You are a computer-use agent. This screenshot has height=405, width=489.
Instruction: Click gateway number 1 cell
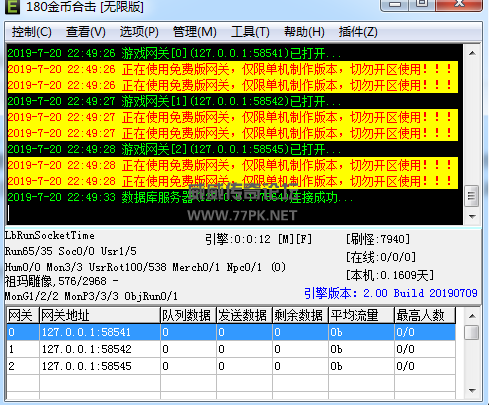23,349
